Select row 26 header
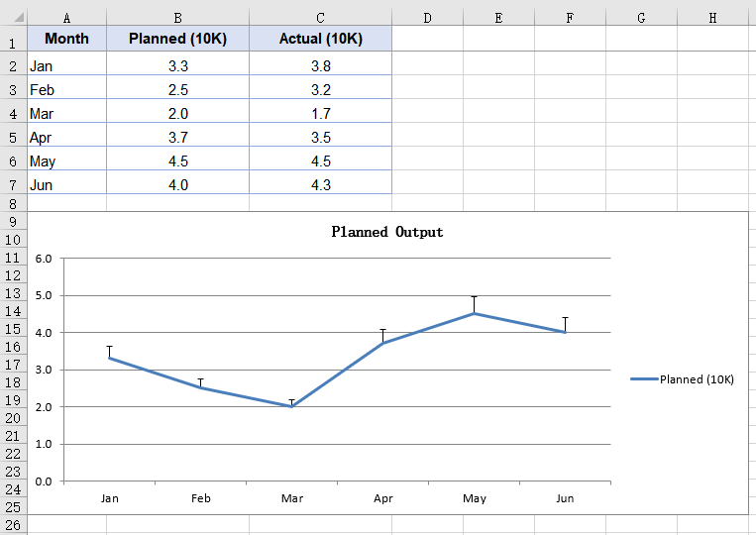This screenshot has width=756, height=535. 13,525
